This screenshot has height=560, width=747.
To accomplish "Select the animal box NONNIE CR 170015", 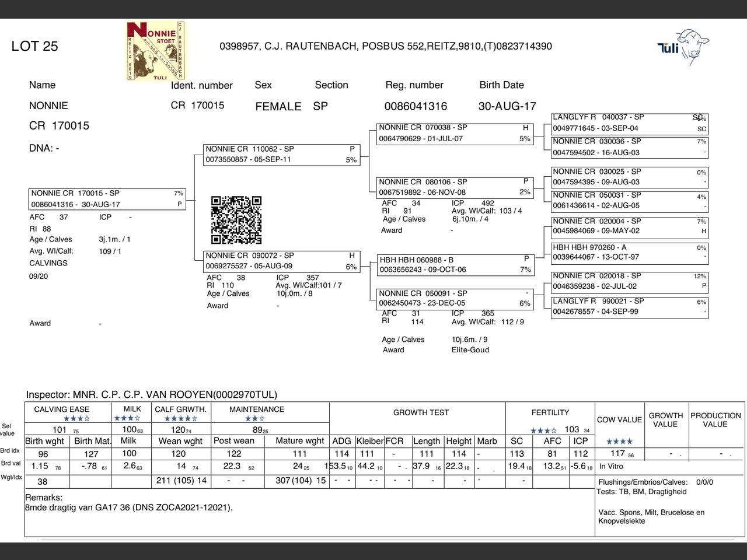I will coord(107,199).
